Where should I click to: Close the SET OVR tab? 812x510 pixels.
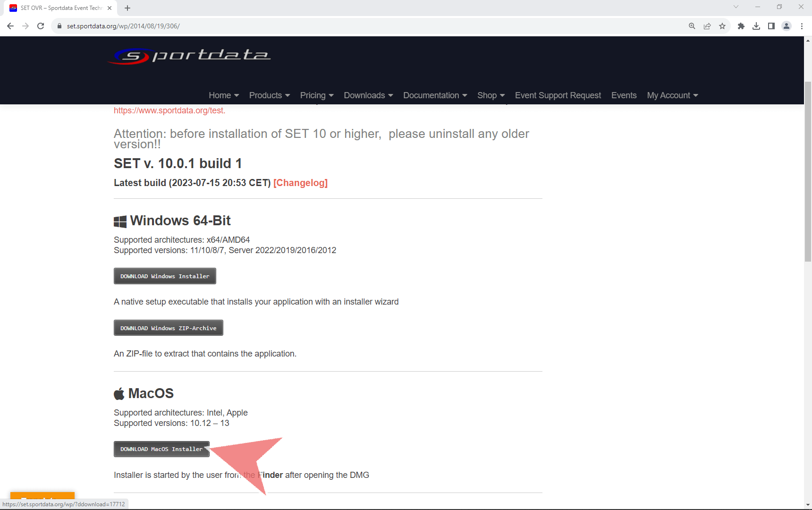pyautogui.click(x=110, y=8)
